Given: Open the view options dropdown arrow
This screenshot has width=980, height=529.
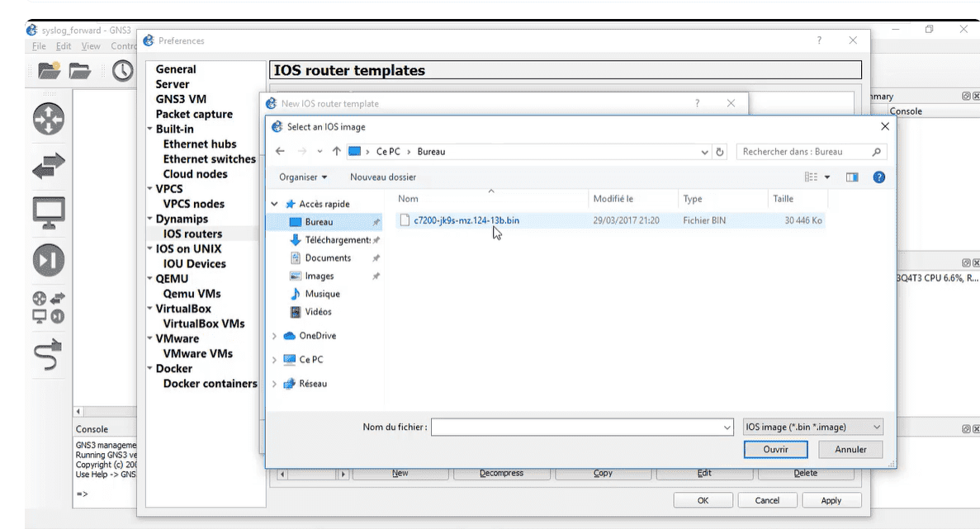Looking at the screenshot, I should click(827, 177).
